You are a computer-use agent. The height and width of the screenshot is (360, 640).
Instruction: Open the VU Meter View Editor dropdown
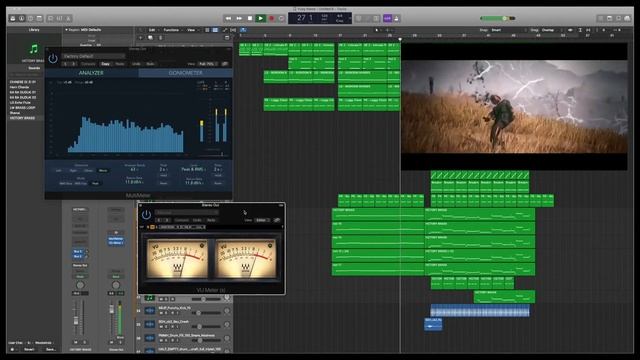[262, 220]
